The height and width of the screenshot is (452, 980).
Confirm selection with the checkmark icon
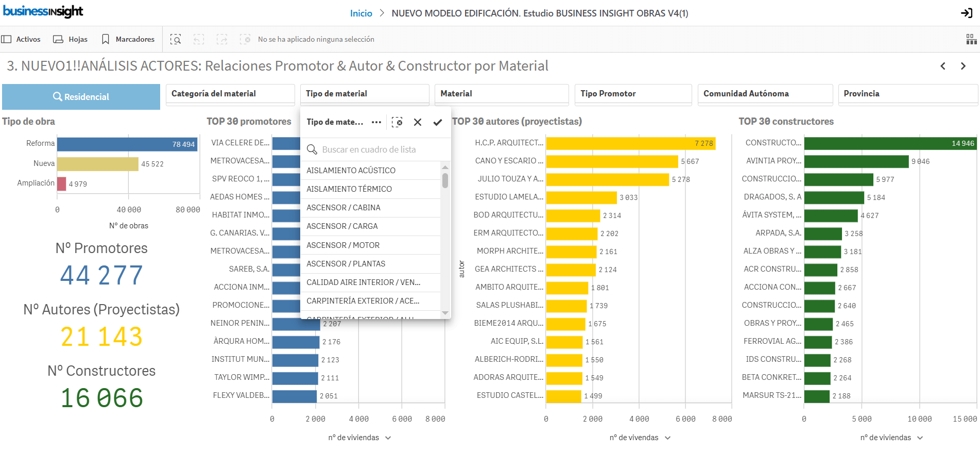click(437, 122)
